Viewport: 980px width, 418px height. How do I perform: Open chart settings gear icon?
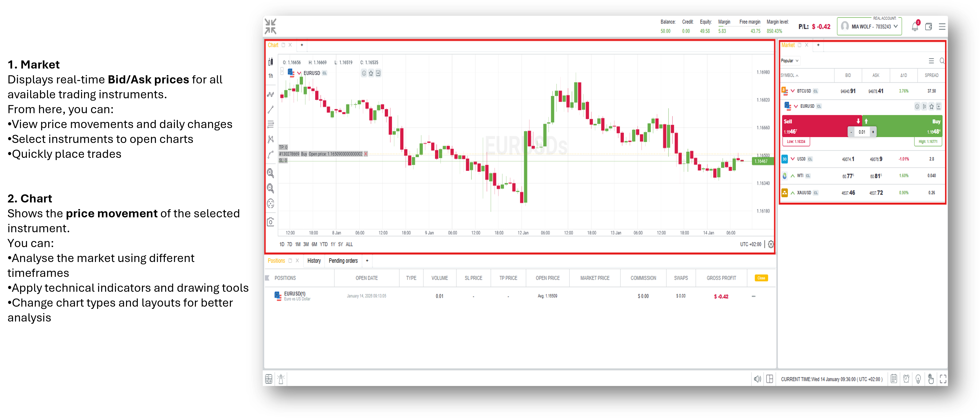tap(771, 244)
